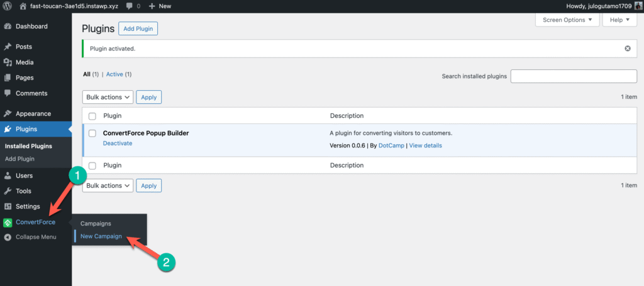The image size is (644, 286).
Task: Click the bottom Apply button
Action: [x=148, y=186]
